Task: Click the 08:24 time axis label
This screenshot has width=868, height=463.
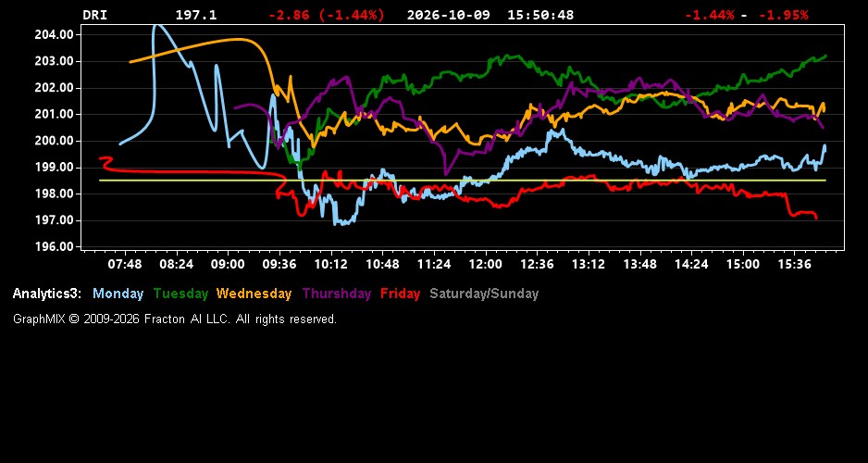Action: click(x=176, y=264)
